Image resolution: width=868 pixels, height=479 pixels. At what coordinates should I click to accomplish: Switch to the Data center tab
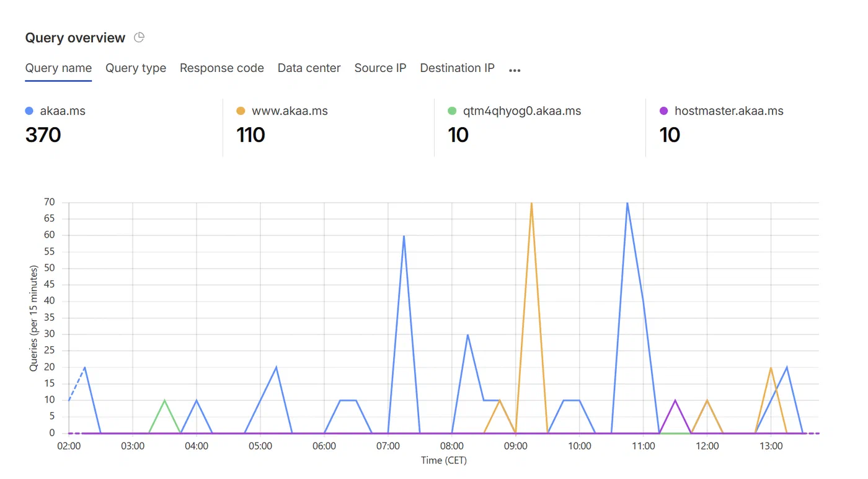point(309,68)
